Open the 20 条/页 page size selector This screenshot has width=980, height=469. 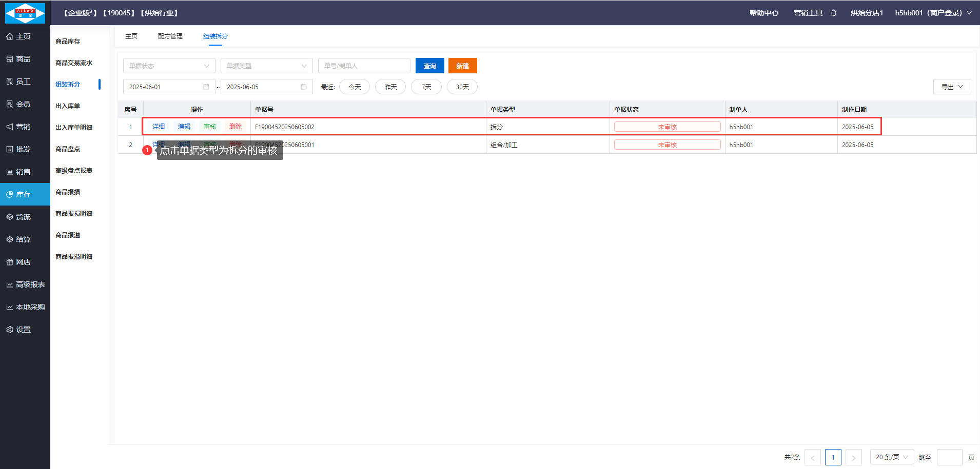pos(892,457)
